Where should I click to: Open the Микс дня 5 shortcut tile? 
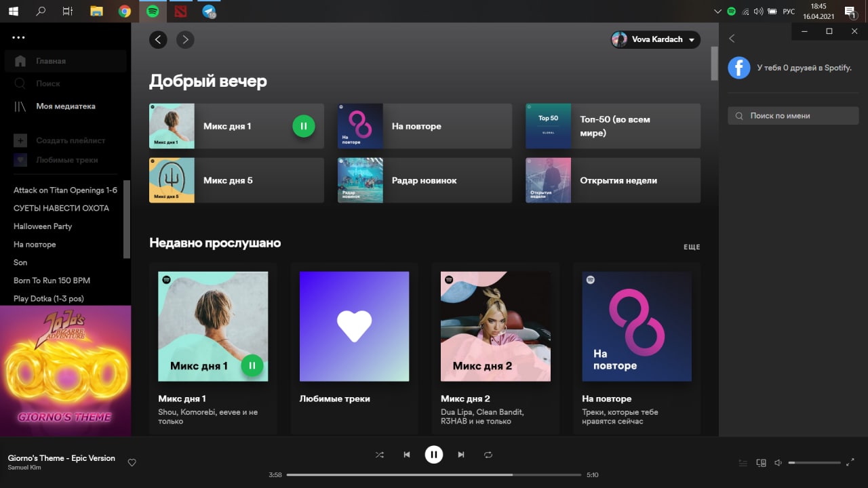[x=237, y=180]
